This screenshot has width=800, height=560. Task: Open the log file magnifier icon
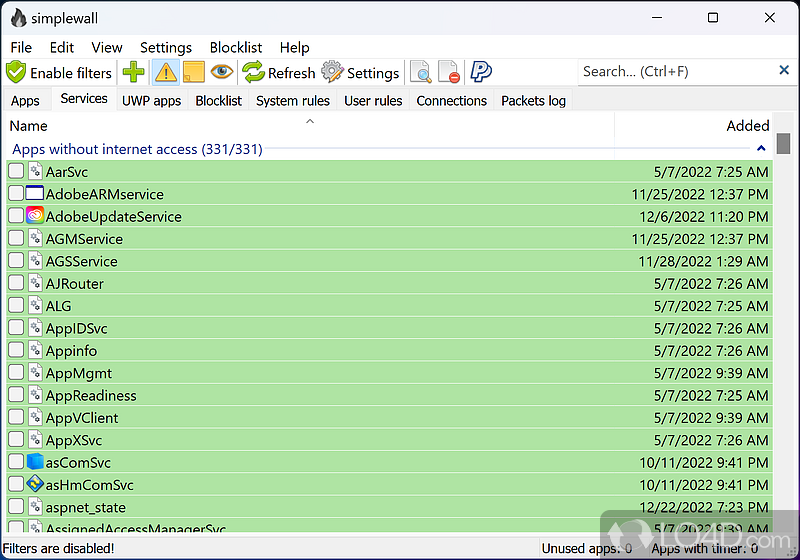click(423, 72)
